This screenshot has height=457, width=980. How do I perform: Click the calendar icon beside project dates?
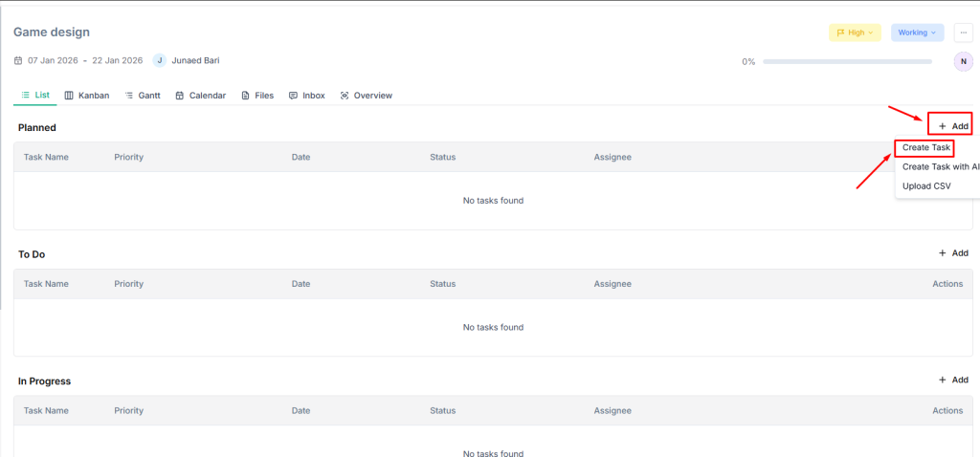click(18, 61)
